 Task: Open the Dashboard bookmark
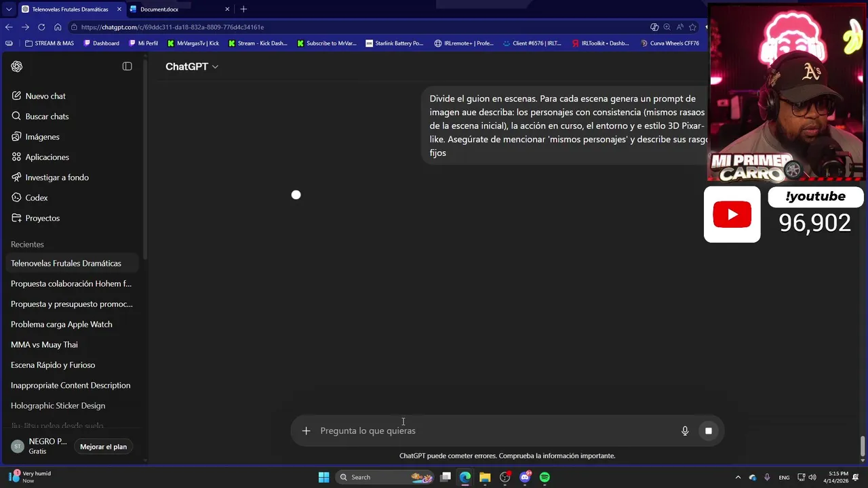click(x=102, y=43)
